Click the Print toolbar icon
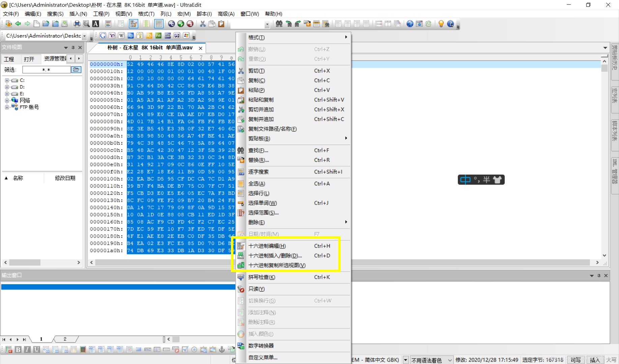 pyautogui.click(x=77, y=24)
